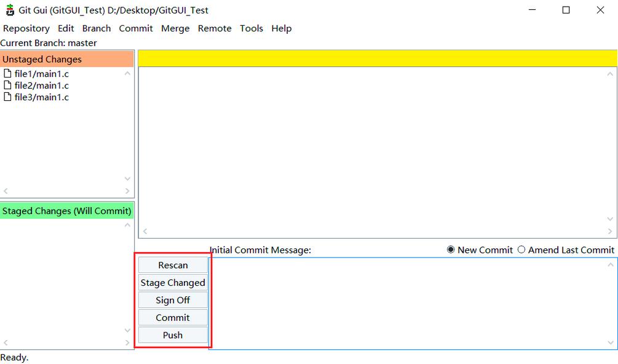Click the file icon beside file3/main1.c
Image resolution: width=618 pixels, height=364 pixels.
pyautogui.click(x=7, y=97)
